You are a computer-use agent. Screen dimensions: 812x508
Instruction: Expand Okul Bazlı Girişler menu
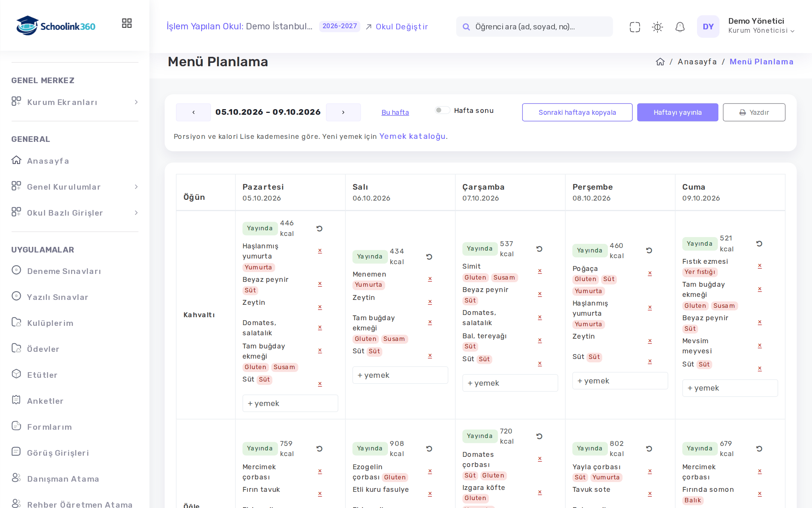75,213
